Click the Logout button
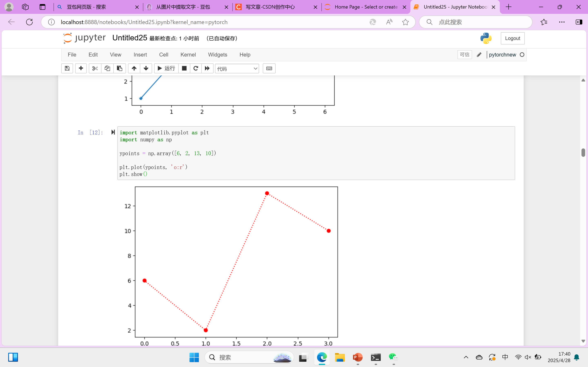The height and width of the screenshot is (367, 588). (512, 38)
